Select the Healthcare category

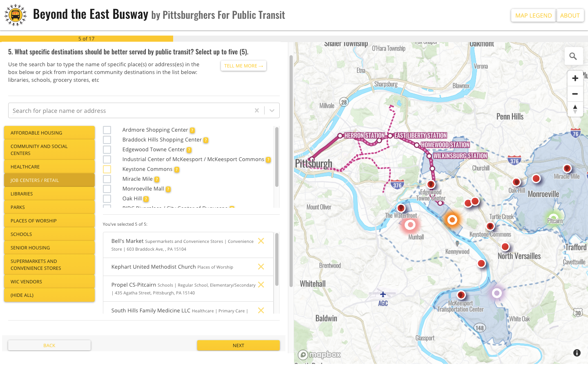[x=49, y=167]
